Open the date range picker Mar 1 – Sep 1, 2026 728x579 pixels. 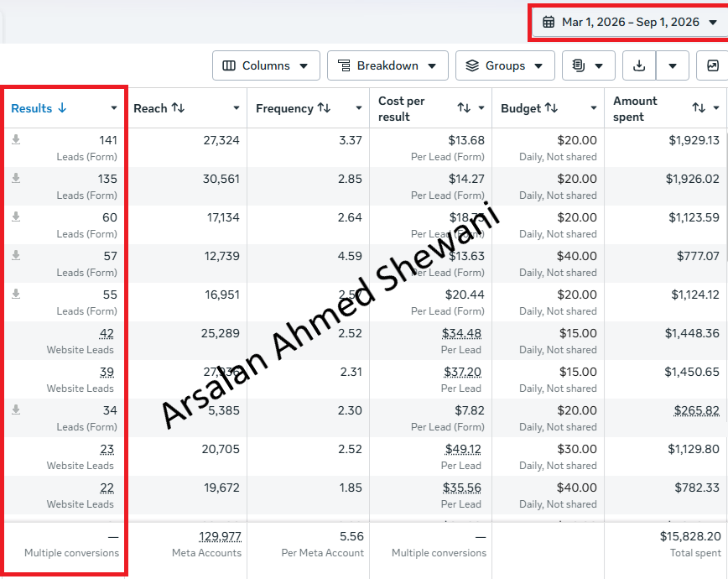point(630,23)
